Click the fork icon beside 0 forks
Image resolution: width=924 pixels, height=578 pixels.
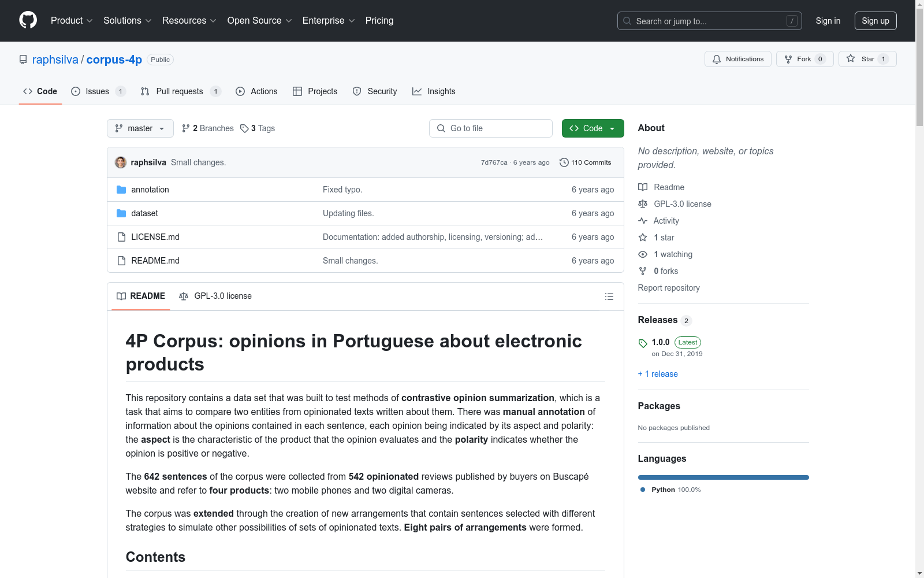[x=643, y=271]
